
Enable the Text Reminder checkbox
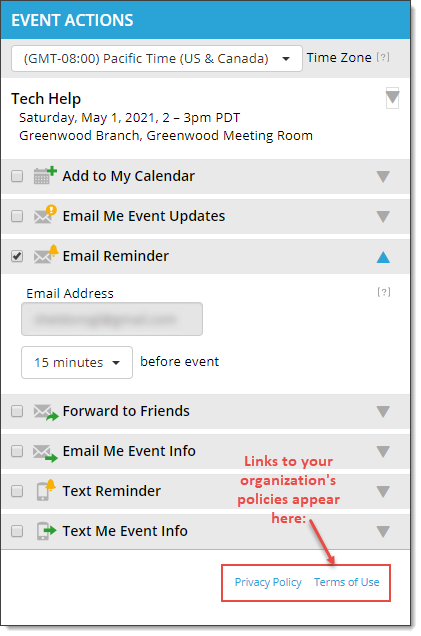[x=17, y=491]
